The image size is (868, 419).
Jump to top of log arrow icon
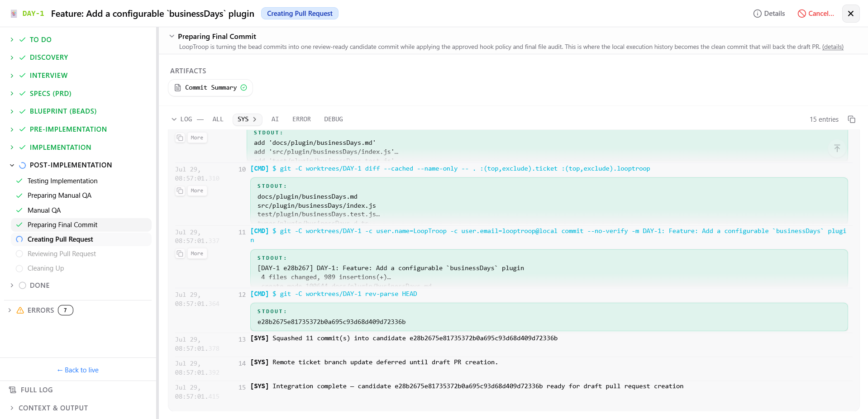click(x=837, y=148)
